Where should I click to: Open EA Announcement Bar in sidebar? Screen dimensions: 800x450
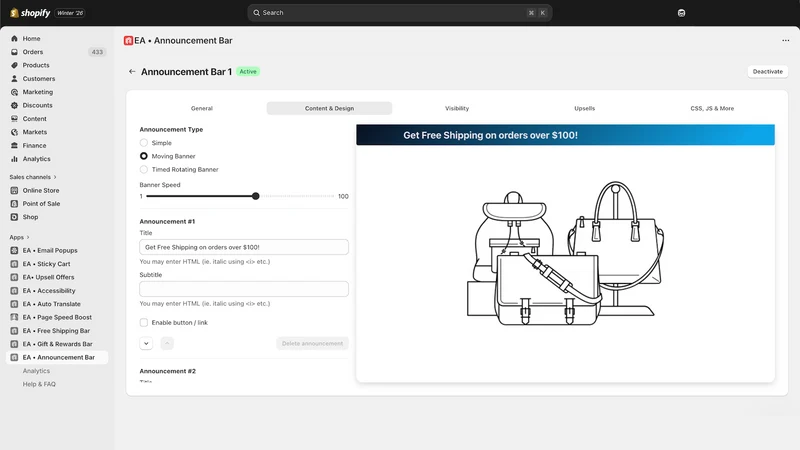[57, 358]
